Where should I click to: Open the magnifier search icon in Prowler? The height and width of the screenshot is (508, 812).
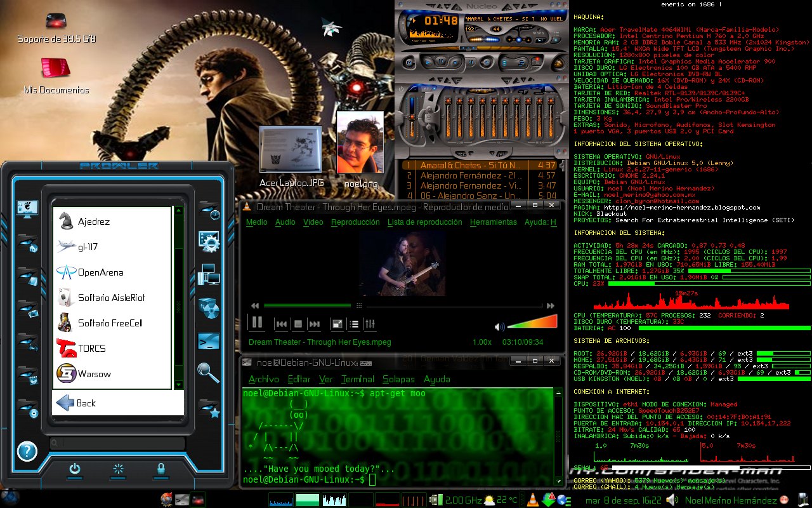point(209,373)
